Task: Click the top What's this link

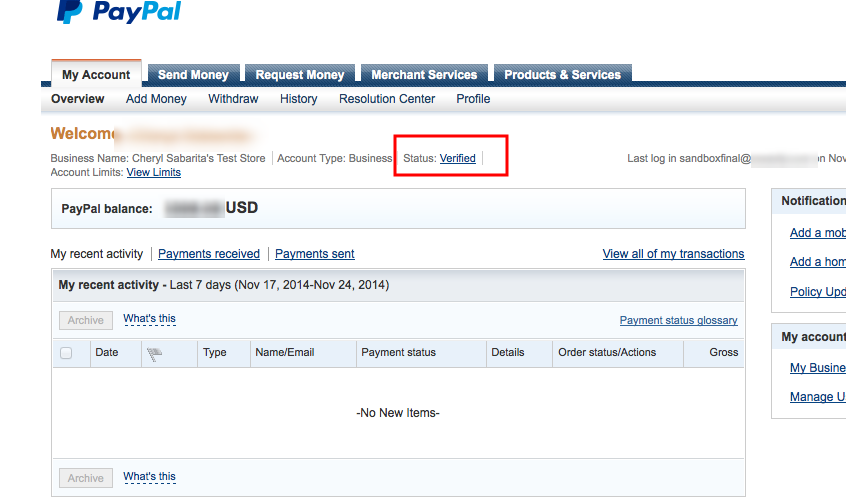Action: click(149, 318)
